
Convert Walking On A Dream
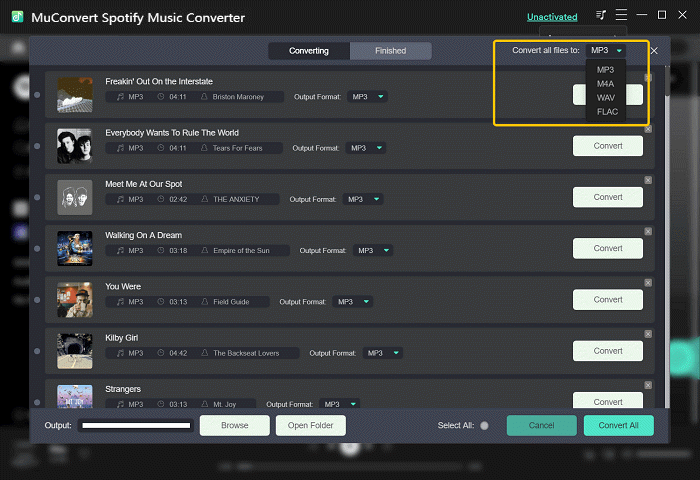608,249
